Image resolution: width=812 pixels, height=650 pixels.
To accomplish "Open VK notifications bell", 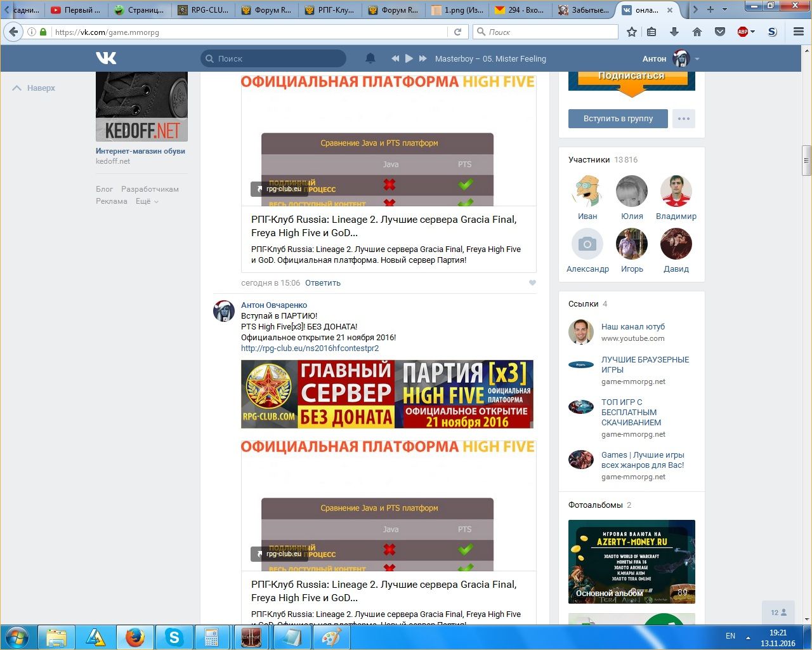I will [x=370, y=58].
